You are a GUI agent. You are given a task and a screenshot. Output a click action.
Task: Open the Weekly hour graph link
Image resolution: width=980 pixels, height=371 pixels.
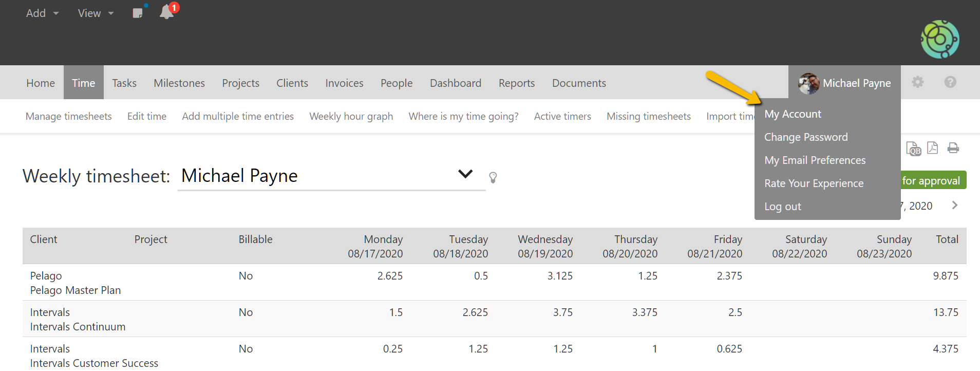tap(351, 117)
